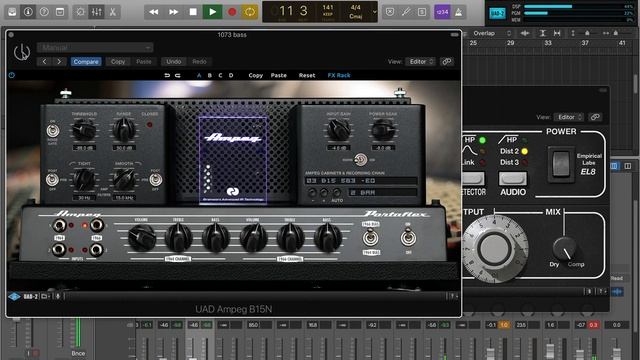
Task: Click Reset in UAD toolbar
Action: point(307,75)
